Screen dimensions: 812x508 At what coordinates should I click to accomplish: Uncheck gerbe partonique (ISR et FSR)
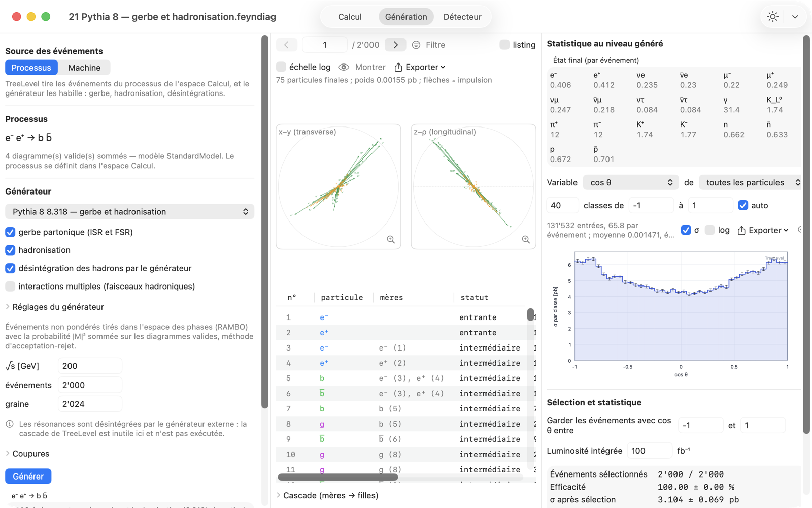pyautogui.click(x=10, y=232)
